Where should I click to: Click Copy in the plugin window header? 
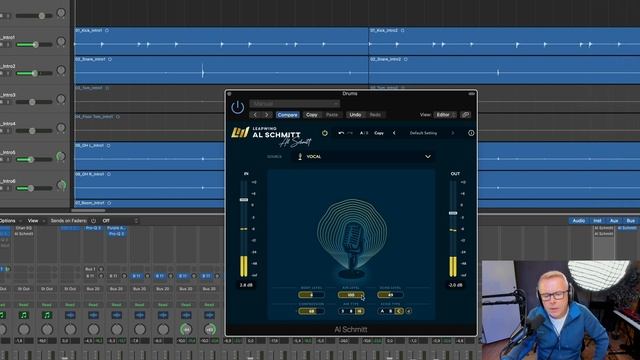click(x=312, y=115)
